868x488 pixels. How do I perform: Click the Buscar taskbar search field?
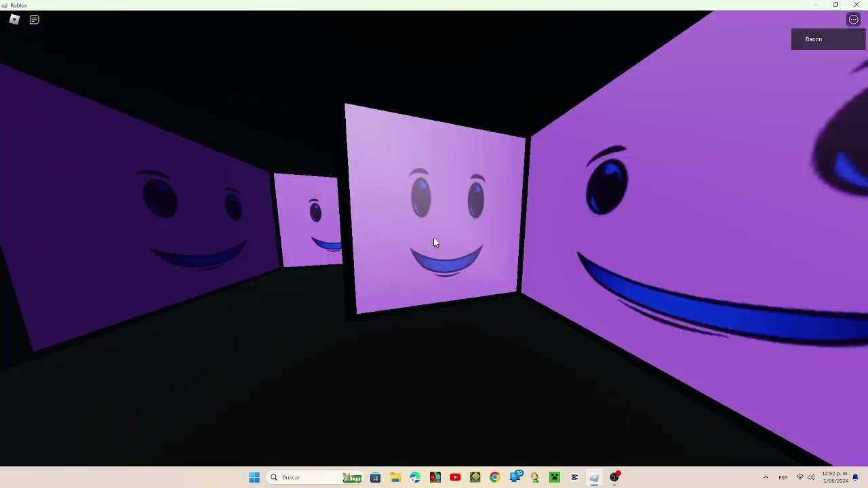(315, 477)
